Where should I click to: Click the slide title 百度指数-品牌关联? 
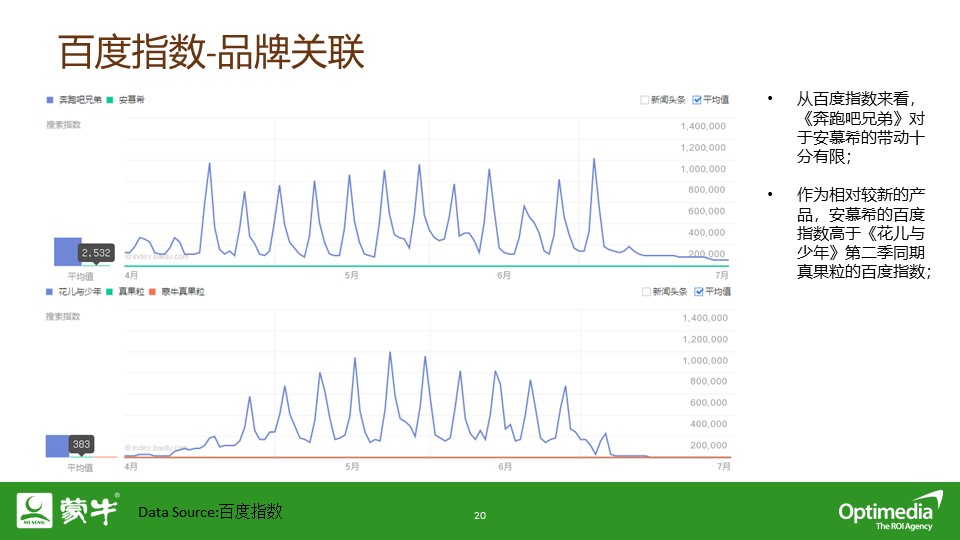point(211,52)
